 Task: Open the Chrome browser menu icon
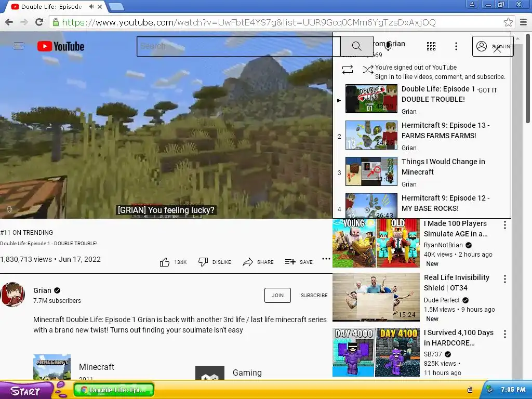coord(523,22)
